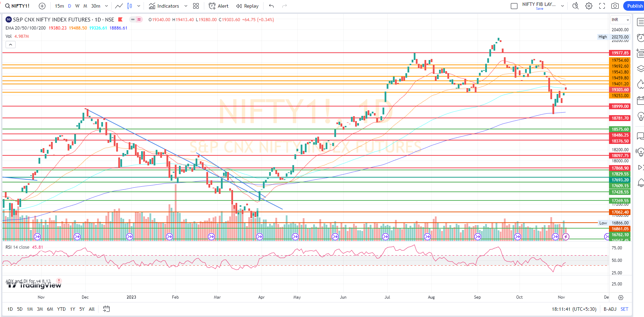Set date range to 3M

tap(40, 309)
